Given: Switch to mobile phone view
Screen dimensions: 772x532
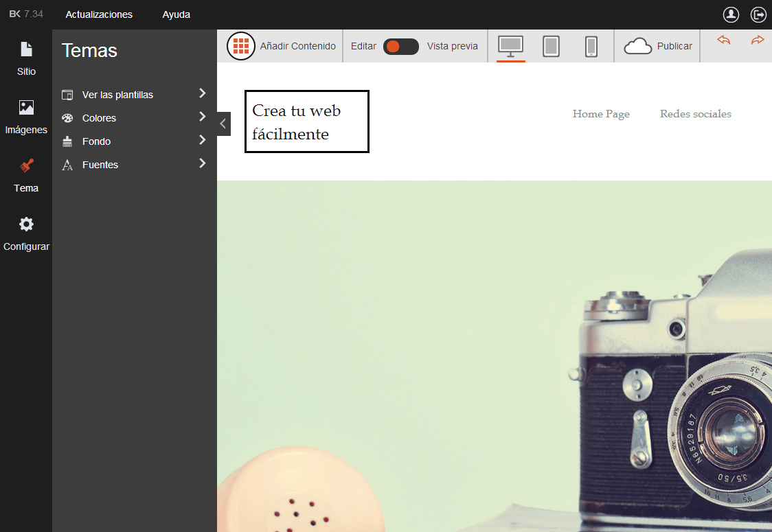Looking at the screenshot, I should [591, 46].
